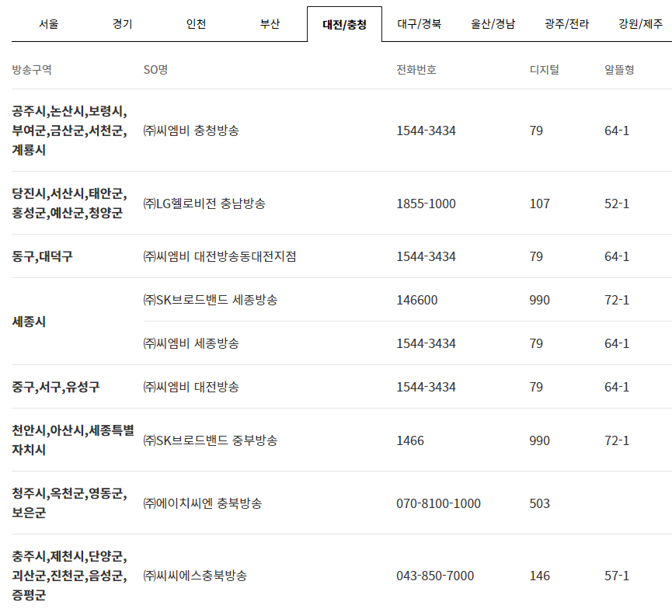Select the 청주시,옥천군,영동군,보은군 region cell
The image size is (672, 616).
coord(69,503)
